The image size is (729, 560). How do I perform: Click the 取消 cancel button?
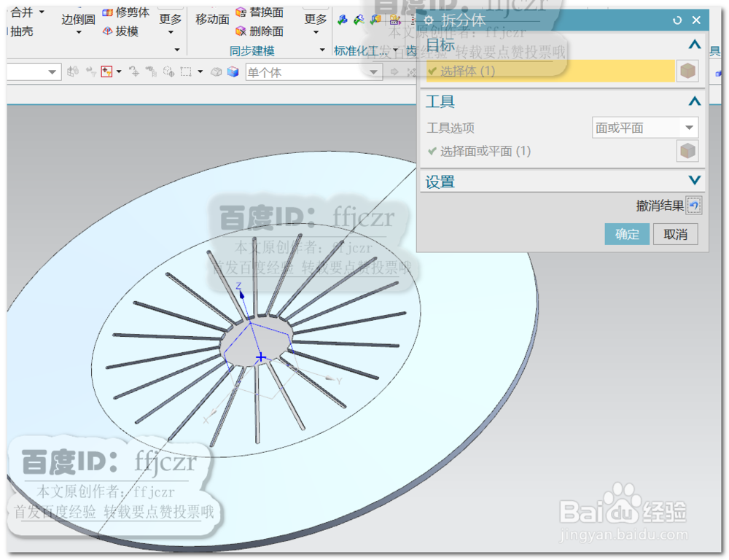coord(676,234)
